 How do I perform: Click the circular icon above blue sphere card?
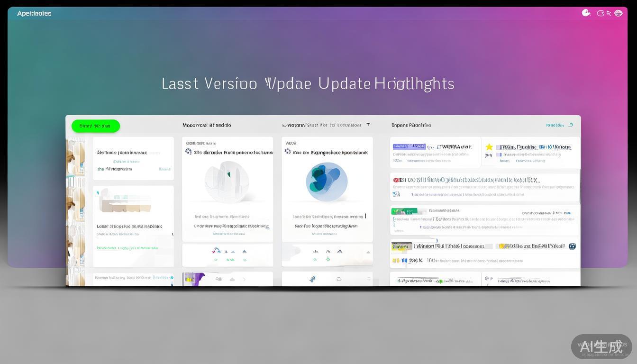[287, 152]
